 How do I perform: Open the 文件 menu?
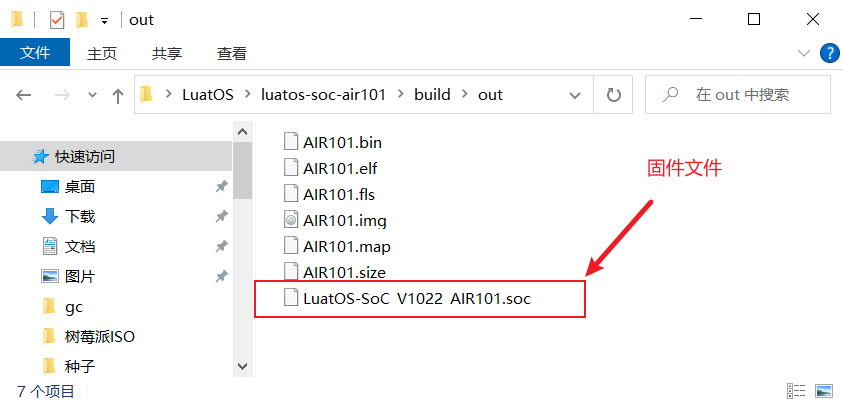coord(35,53)
